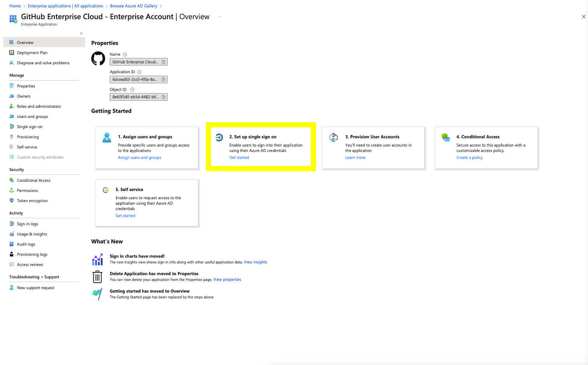Click Conditional Access card shield icon
Image resolution: width=588 pixels, height=365 pixels.
pos(446,137)
